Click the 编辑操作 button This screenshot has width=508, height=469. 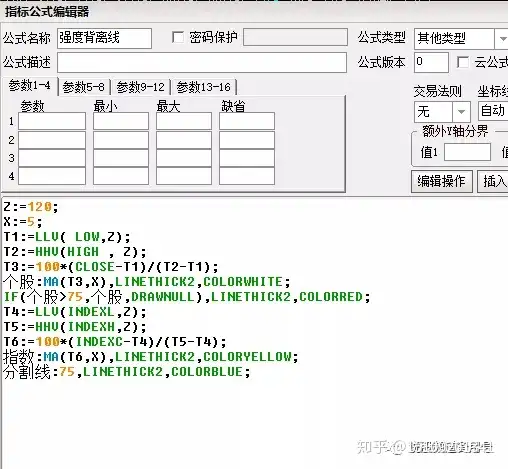[x=442, y=181]
